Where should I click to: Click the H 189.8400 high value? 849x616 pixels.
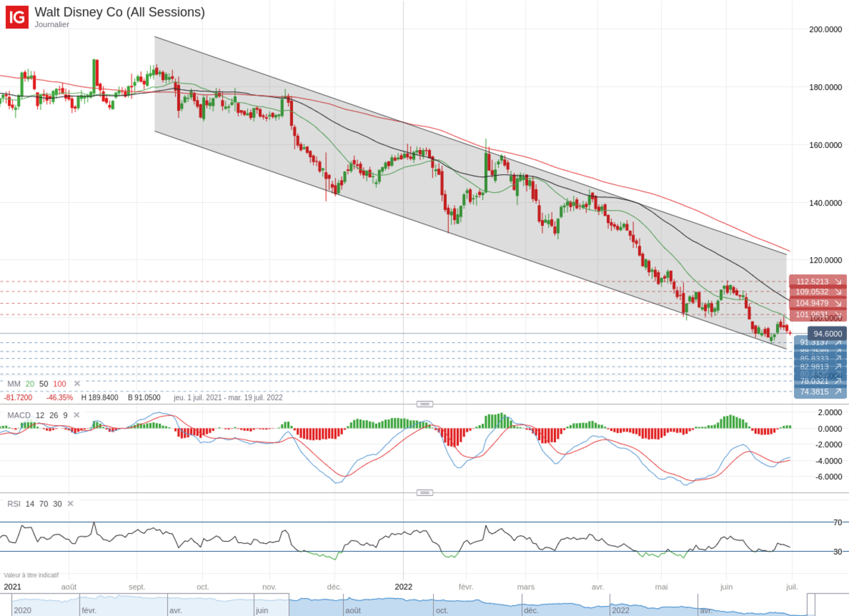point(99,398)
